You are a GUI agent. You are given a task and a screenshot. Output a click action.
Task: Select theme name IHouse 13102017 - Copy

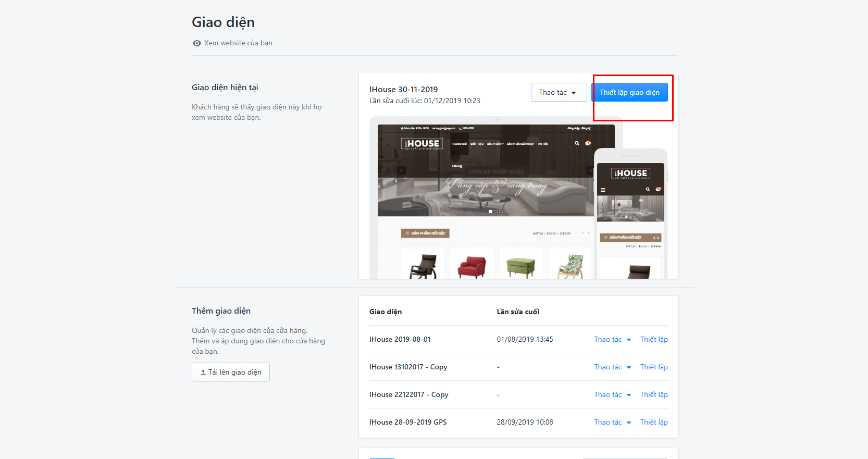[x=408, y=367]
